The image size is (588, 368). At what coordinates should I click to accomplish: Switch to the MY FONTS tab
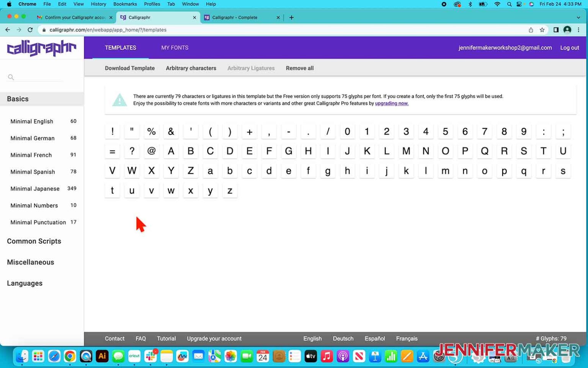175,48
